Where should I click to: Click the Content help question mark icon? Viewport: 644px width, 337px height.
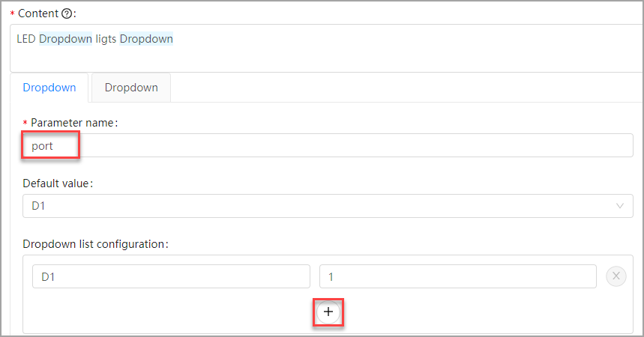click(67, 13)
